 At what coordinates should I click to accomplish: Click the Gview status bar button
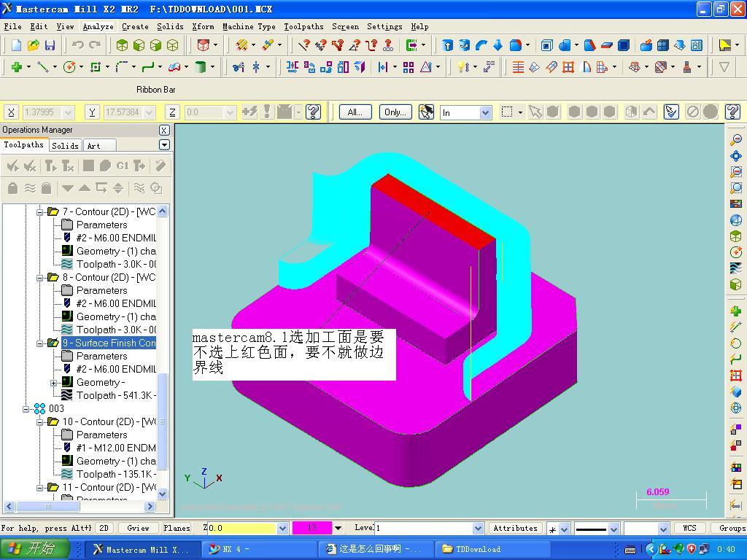(138, 528)
